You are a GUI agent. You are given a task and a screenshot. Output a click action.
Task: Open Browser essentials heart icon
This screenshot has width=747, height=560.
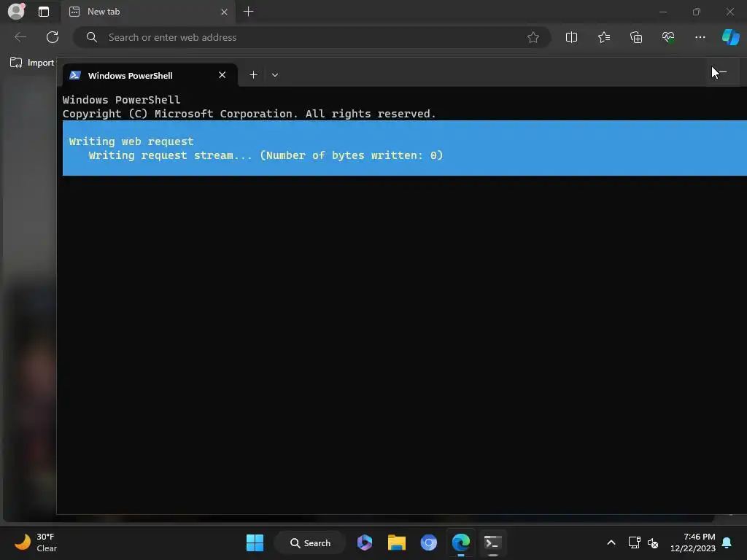[x=668, y=37]
